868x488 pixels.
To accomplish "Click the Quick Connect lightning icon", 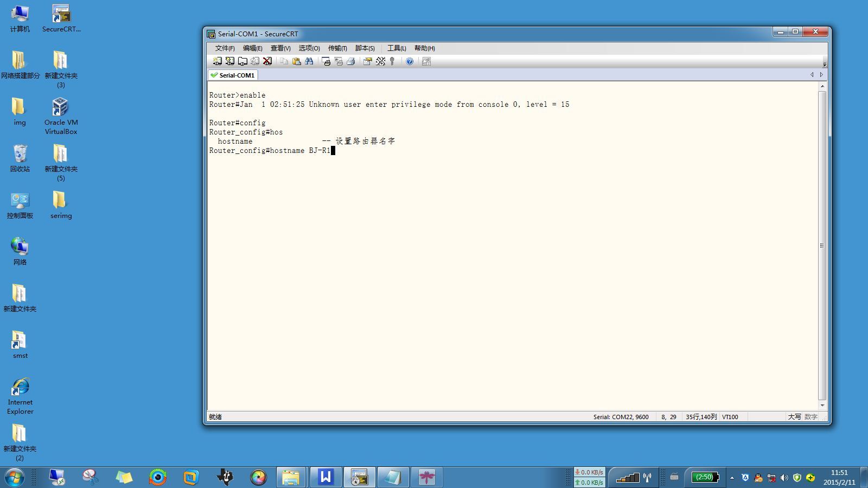I will click(230, 61).
